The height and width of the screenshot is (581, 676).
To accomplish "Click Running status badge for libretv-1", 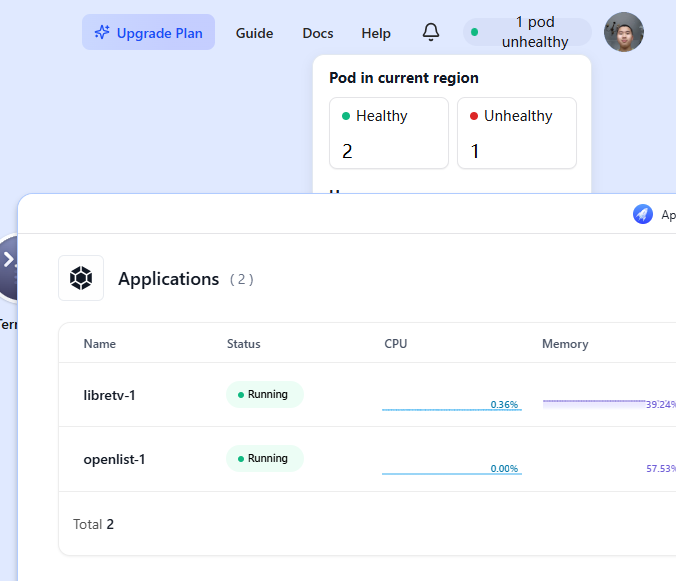I will click(265, 394).
